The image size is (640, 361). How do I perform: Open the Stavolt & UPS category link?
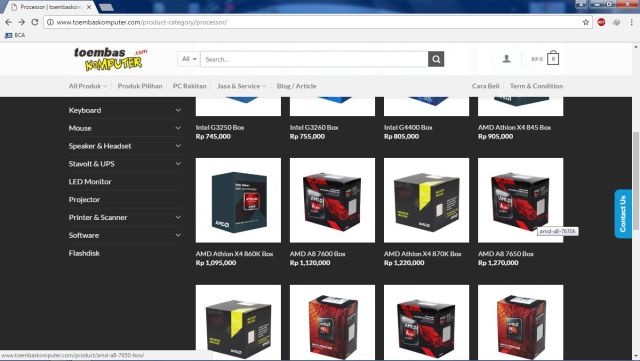(x=91, y=164)
